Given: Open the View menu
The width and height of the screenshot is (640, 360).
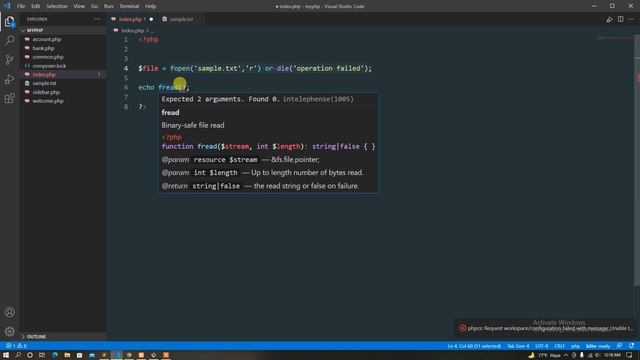Looking at the screenshot, I should click(x=79, y=6).
